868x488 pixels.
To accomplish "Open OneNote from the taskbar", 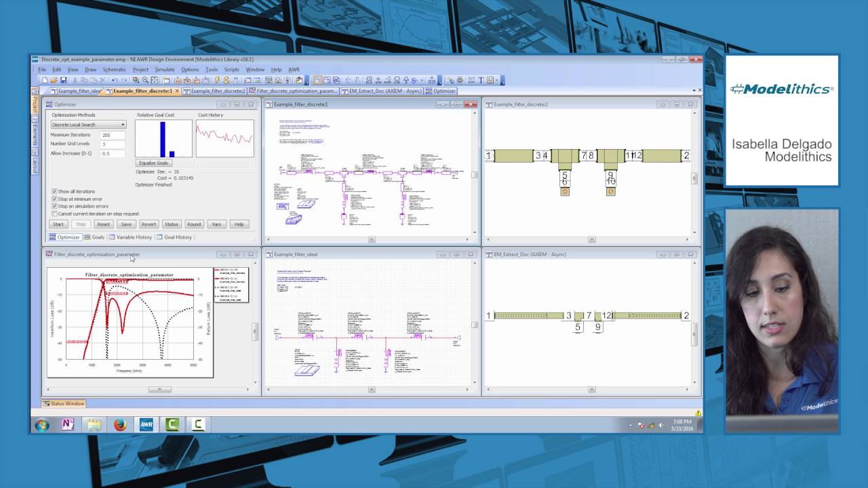I will (x=68, y=424).
